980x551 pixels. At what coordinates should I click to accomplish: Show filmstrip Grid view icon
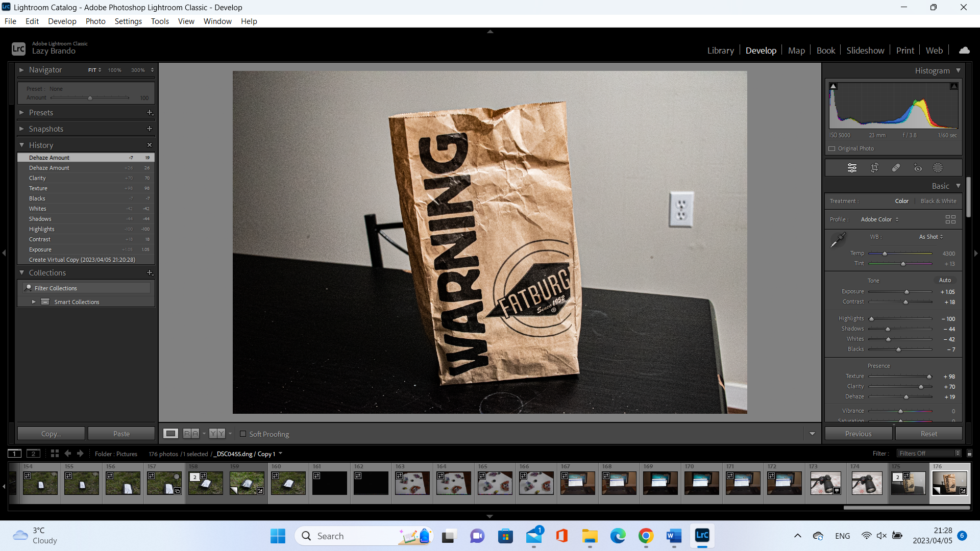coord(55,454)
